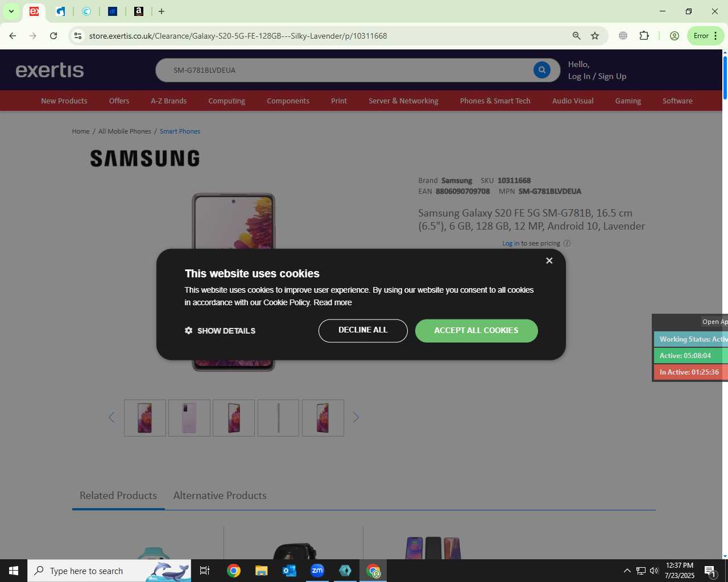The height and width of the screenshot is (582, 728).
Task: Open Offers menu item
Action: coord(119,101)
